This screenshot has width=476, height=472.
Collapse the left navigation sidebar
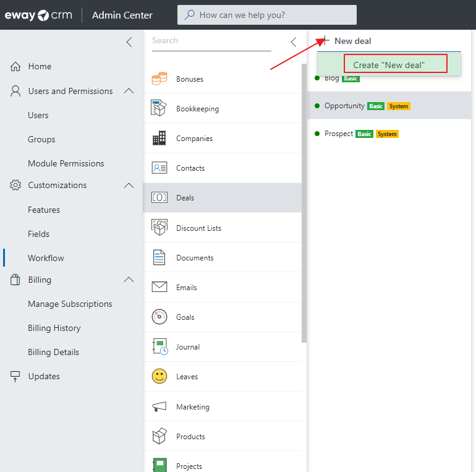(129, 42)
